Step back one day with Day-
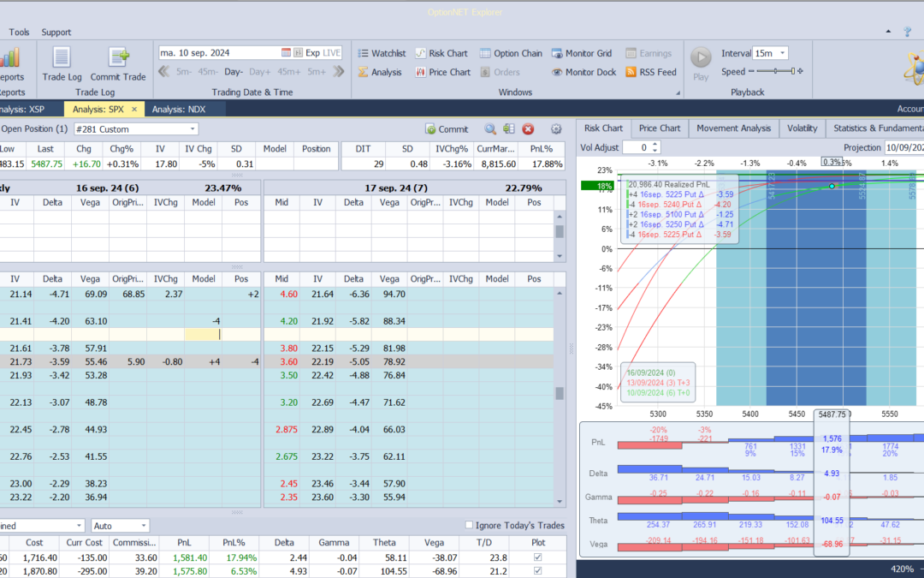The image size is (924, 578). point(234,72)
